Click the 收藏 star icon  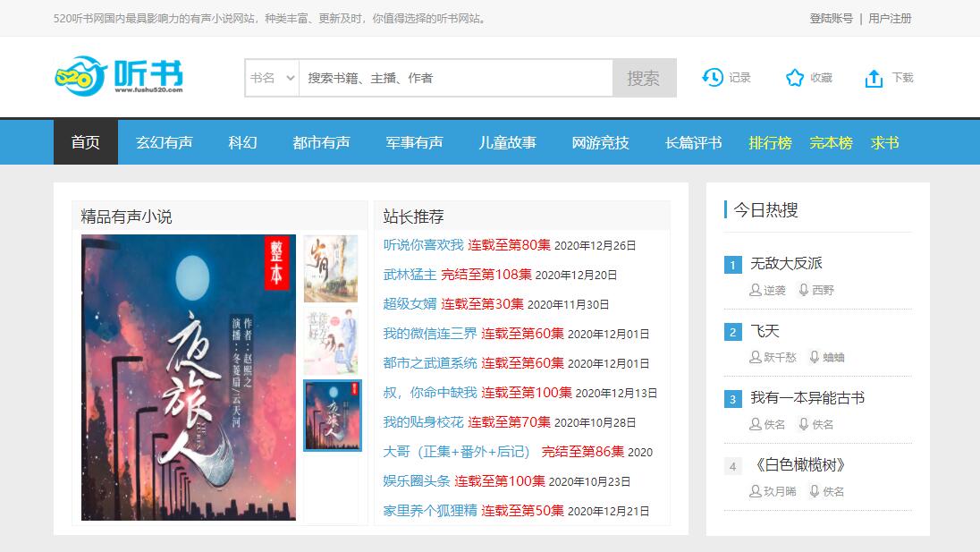pos(794,78)
